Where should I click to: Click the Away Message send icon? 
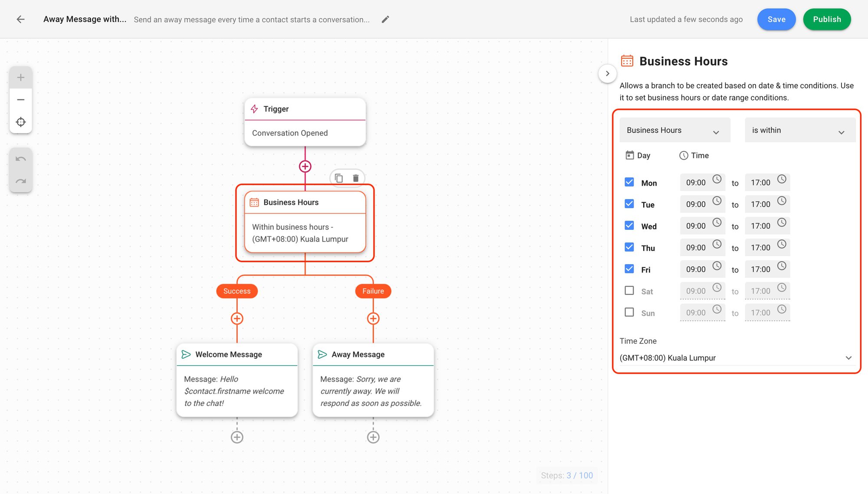322,354
